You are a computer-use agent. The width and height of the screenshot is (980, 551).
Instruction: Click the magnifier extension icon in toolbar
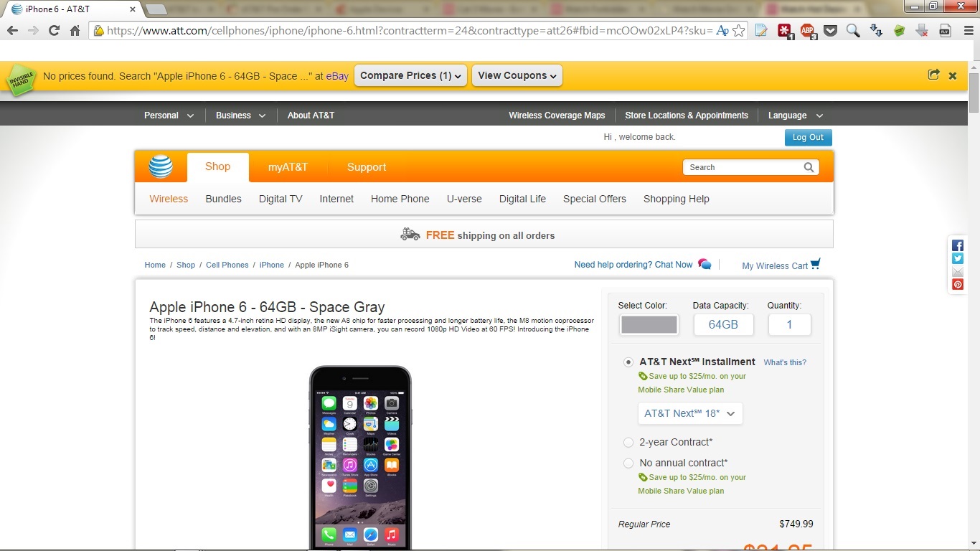(x=853, y=31)
